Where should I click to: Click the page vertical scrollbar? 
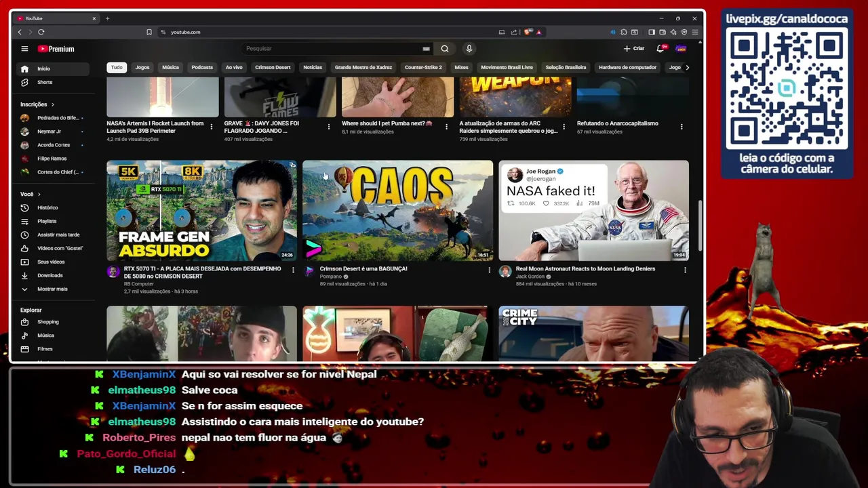700,227
